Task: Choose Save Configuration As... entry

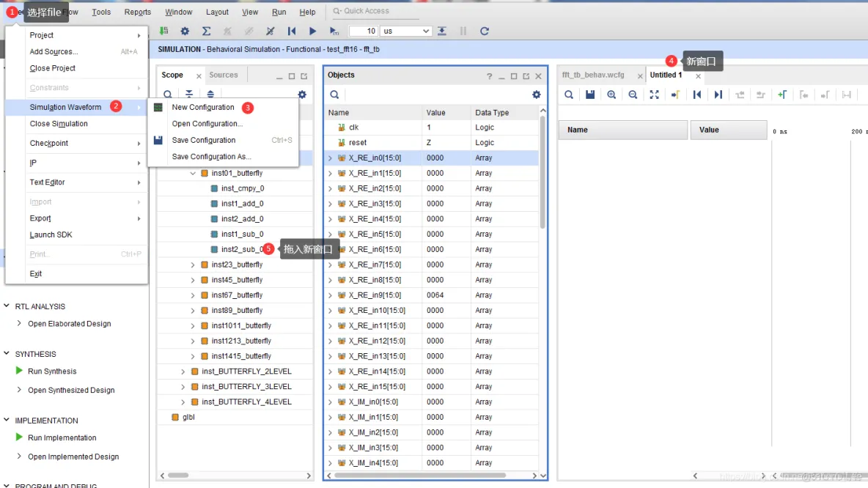Action: tap(211, 157)
